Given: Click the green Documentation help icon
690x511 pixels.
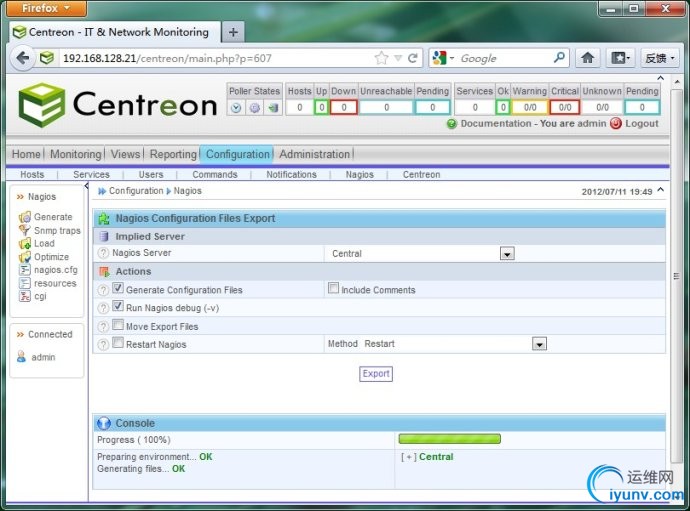Looking at the screenshot, I should [x=451, y=124].
